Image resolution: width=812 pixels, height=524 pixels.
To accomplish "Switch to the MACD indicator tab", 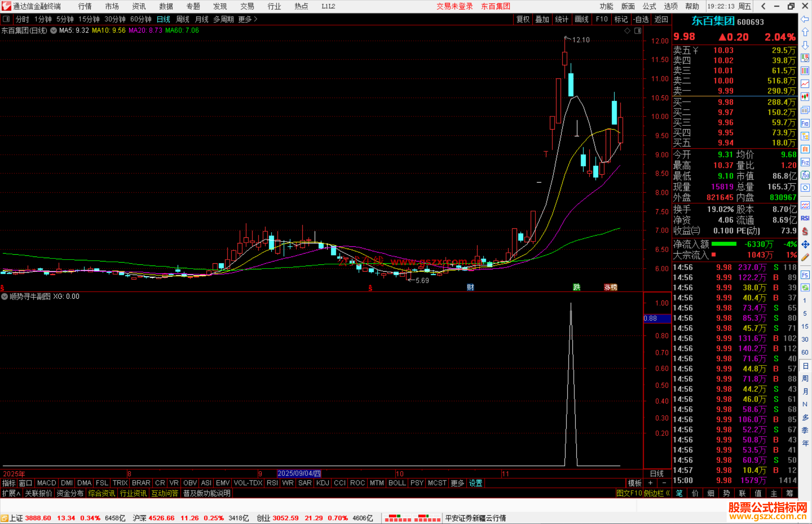I will tap(47, 483).
